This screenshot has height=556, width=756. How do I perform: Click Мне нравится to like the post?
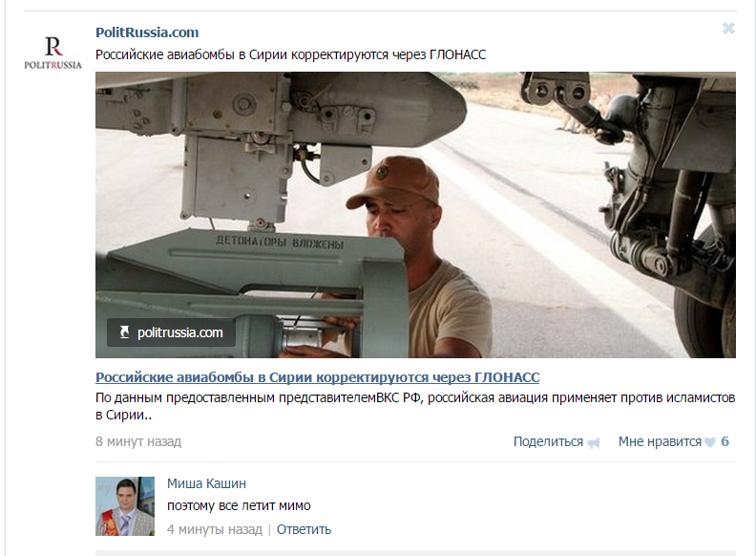(660, 441)
